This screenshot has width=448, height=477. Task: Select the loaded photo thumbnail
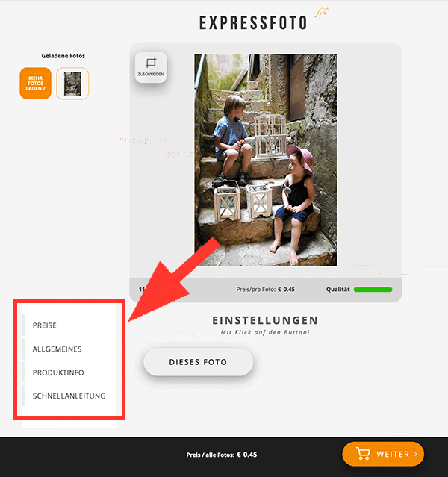click(72, 84)
